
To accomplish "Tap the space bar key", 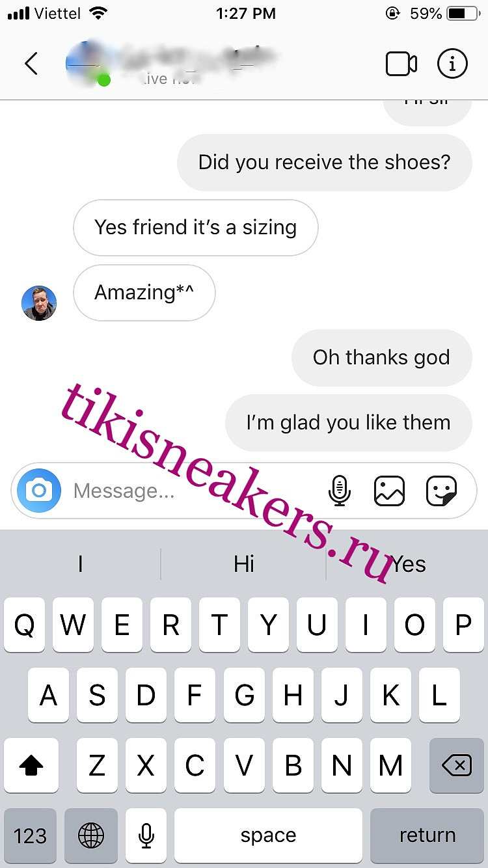I will [268, 835].
